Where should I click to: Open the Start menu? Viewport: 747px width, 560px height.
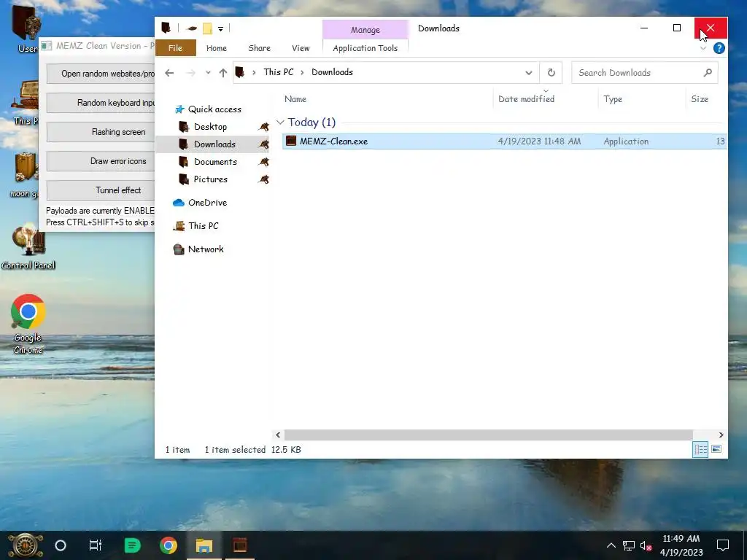[24, 545]
